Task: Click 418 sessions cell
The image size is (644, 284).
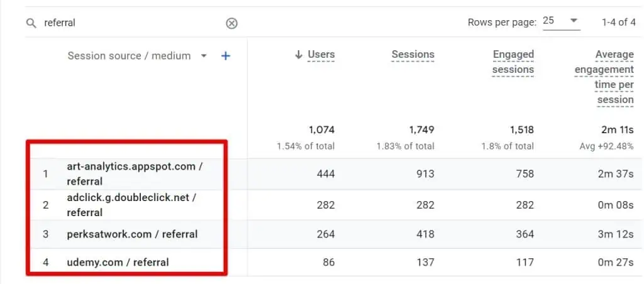Action: [x=425, y=234]
